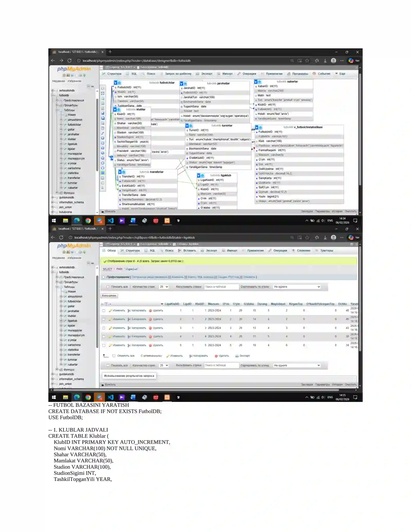Screen dimensions: 411x532
Task: Open SQL tab in upper Designer window
Action: pos(132,74)
